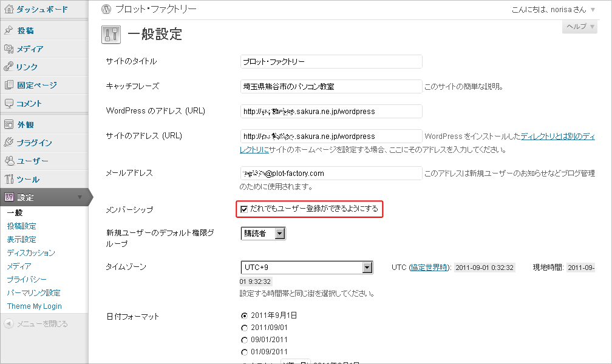Select date format 2011/09/01
This screenshot has height=364, width=612.
(244, 328)
